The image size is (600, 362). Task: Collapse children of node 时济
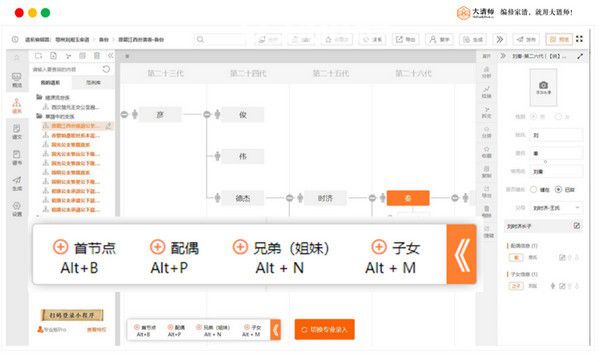372,198
